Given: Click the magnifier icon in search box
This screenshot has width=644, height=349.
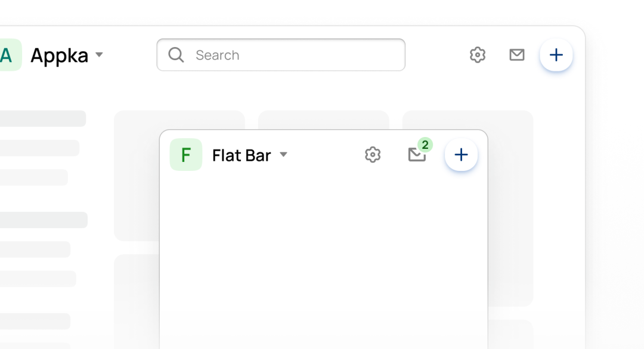Looking at the screenshot, I should (x=176, y=55).
